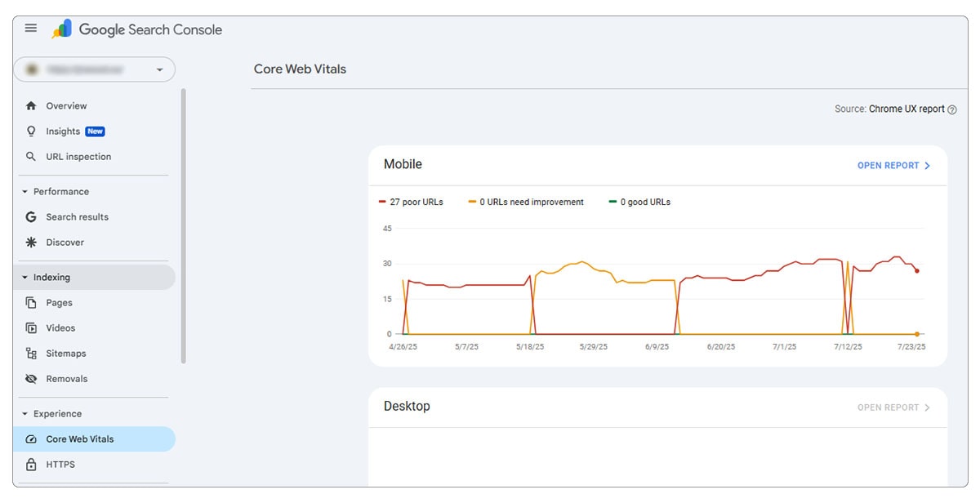Open Removals via the crossed-eye icon
Screen dimensions: 980x503
pyautogui.click(x=31, y=378)
